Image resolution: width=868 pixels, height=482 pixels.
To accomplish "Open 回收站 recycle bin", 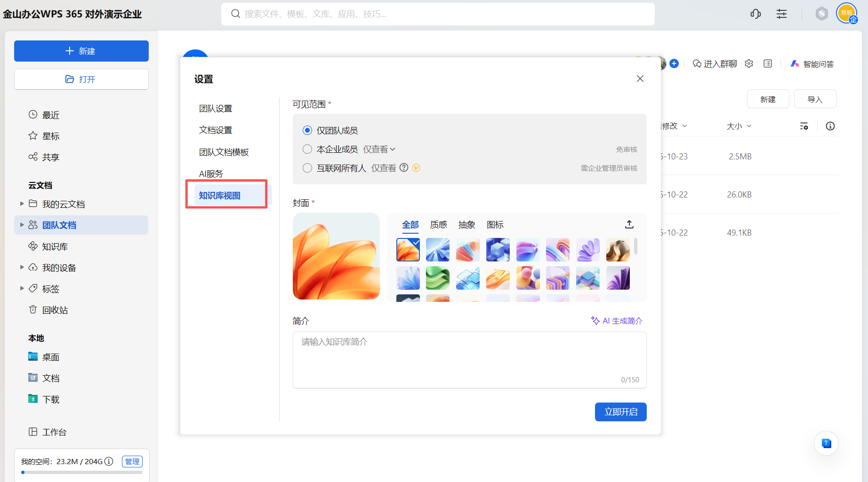I will (48, 310).
